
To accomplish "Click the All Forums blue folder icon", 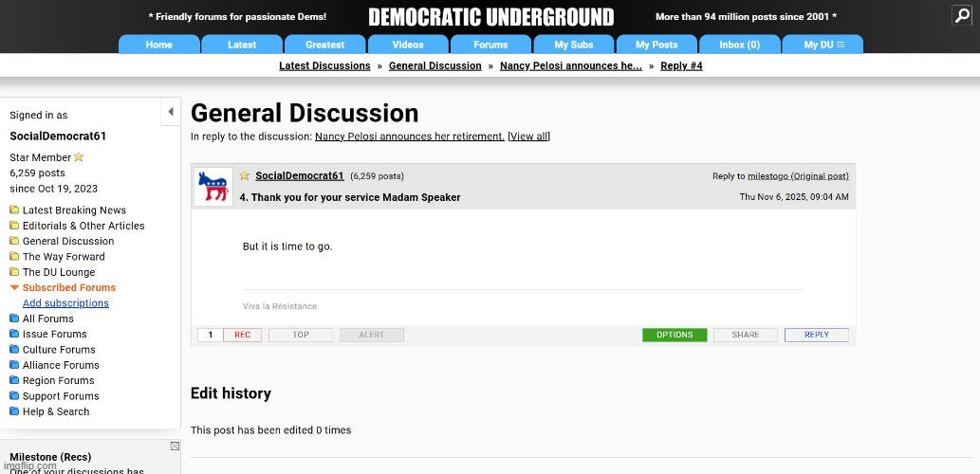I will tap(14, 319).
